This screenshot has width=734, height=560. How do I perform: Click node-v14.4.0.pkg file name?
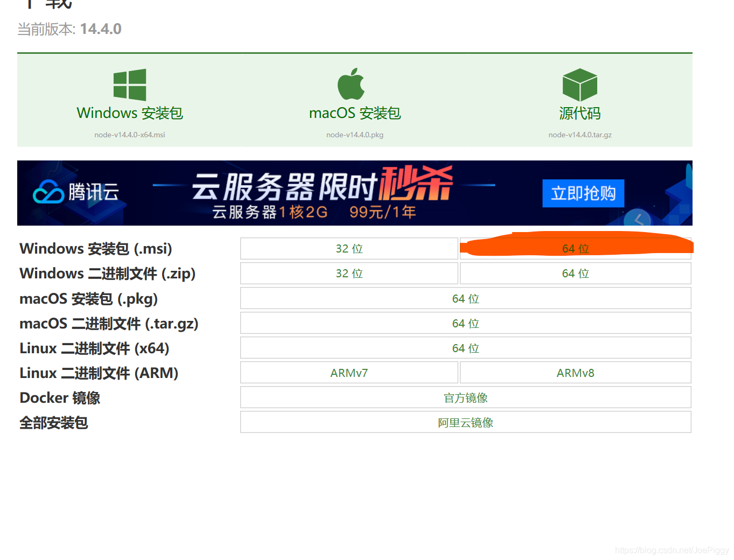pyautogui.click(x=355, y=135)
